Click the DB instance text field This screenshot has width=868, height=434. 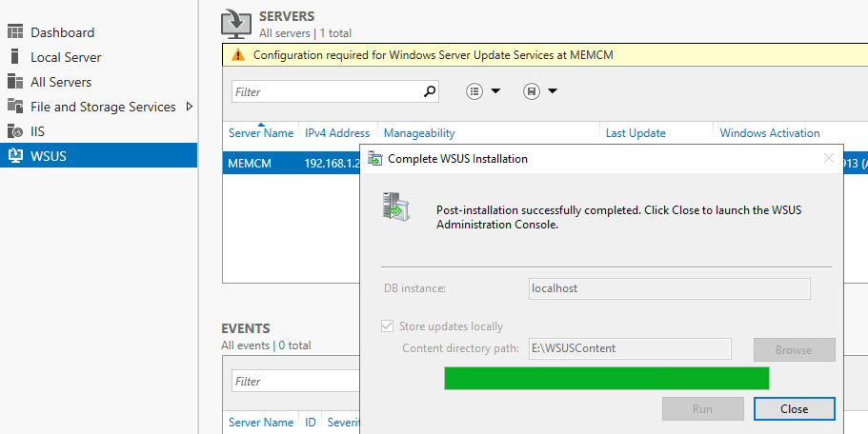click(669, 288)
